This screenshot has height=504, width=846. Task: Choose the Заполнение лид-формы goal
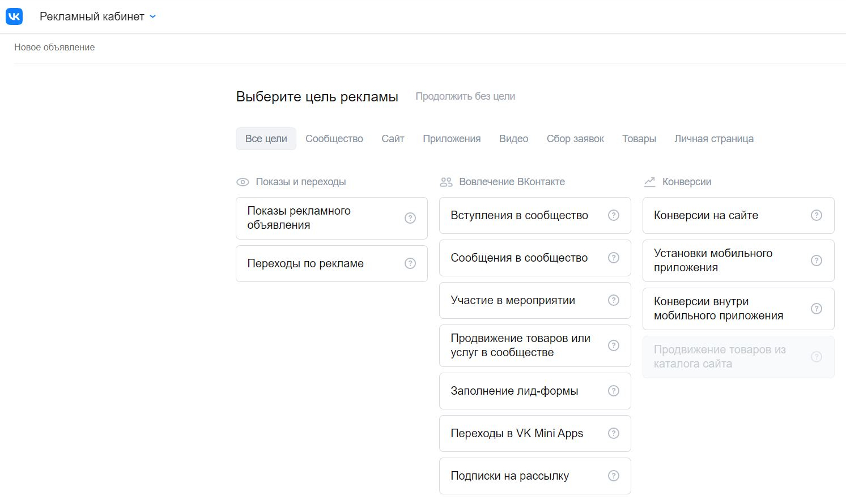coord(535,391)
